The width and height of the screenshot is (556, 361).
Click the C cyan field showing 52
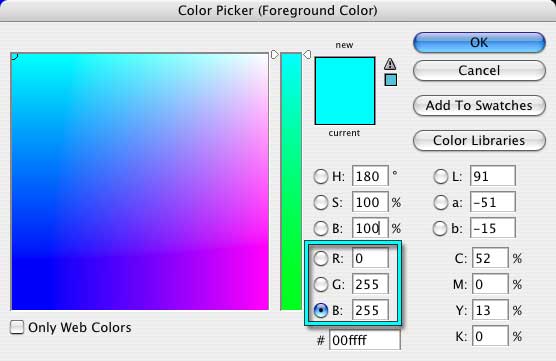490,258
